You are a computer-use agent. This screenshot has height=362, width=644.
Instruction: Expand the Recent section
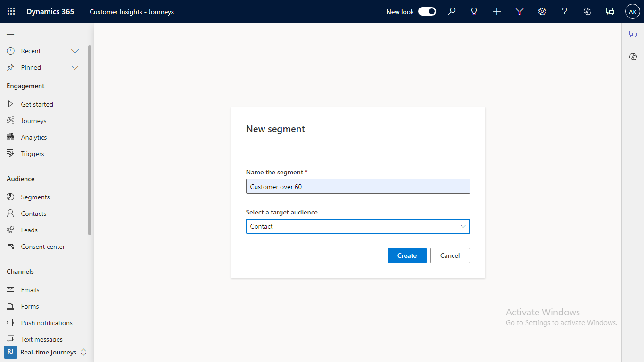click(x=74, y=51)
